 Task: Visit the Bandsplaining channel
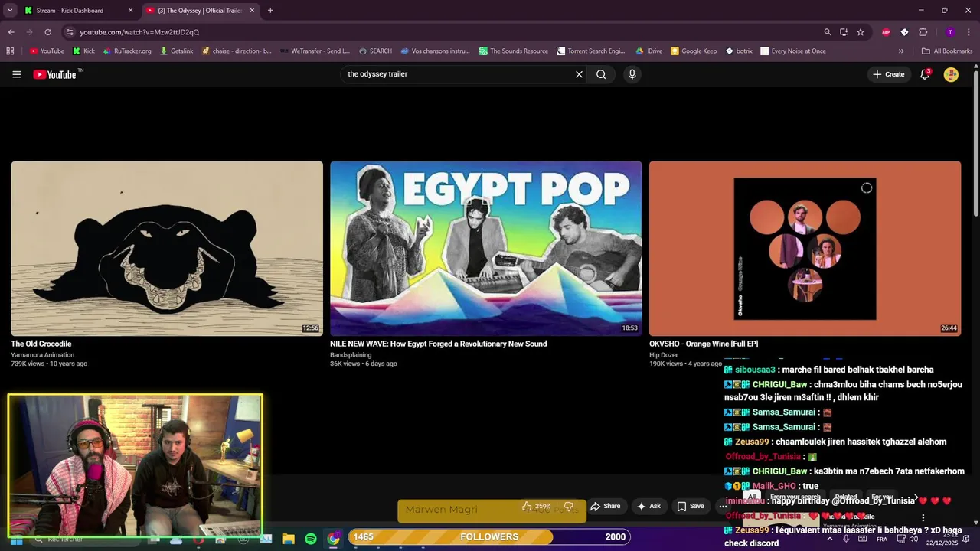click(x=351, y=354)
